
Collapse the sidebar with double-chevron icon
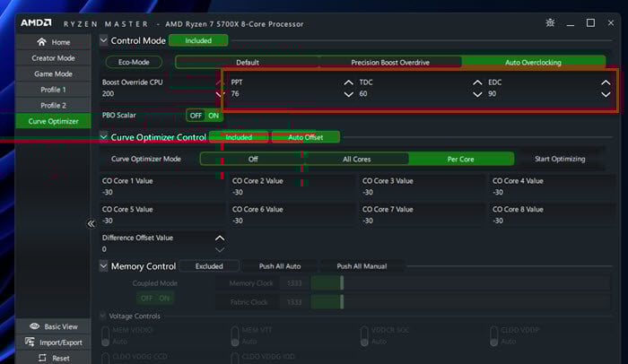92,223
